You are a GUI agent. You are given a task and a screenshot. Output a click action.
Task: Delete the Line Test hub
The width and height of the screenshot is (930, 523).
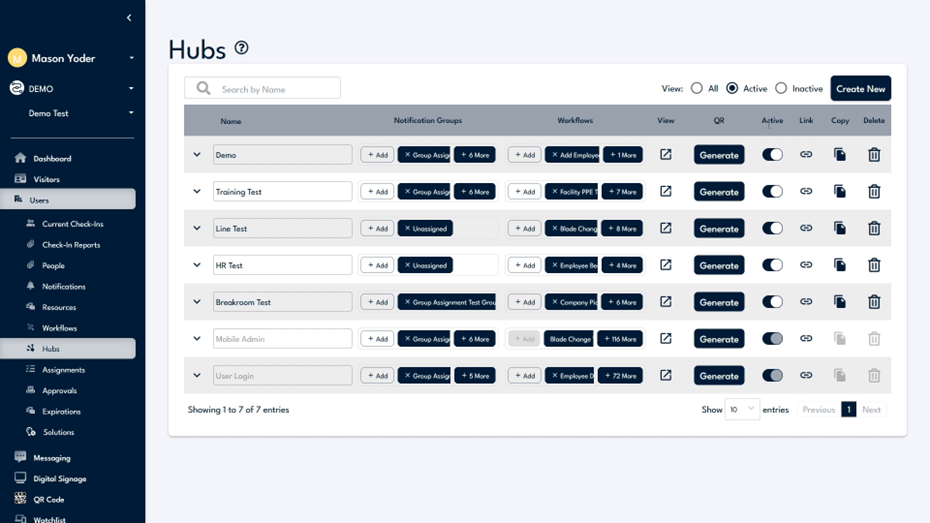tap(874, 229)
